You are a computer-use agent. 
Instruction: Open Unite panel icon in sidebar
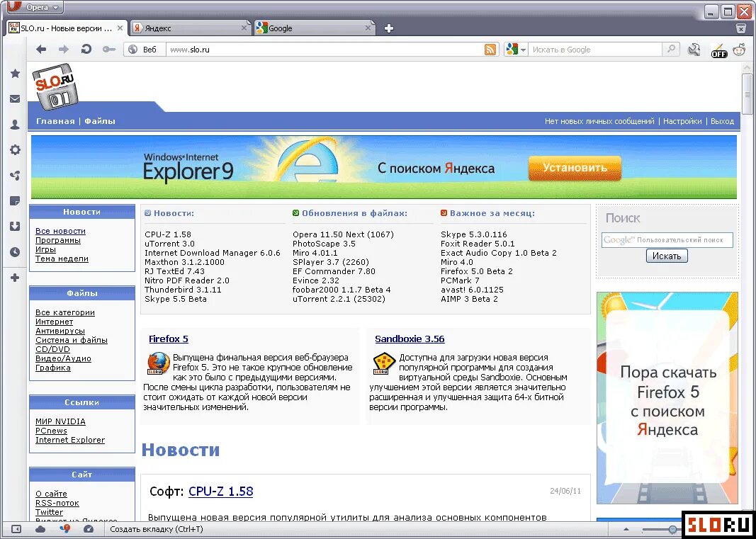15,176
